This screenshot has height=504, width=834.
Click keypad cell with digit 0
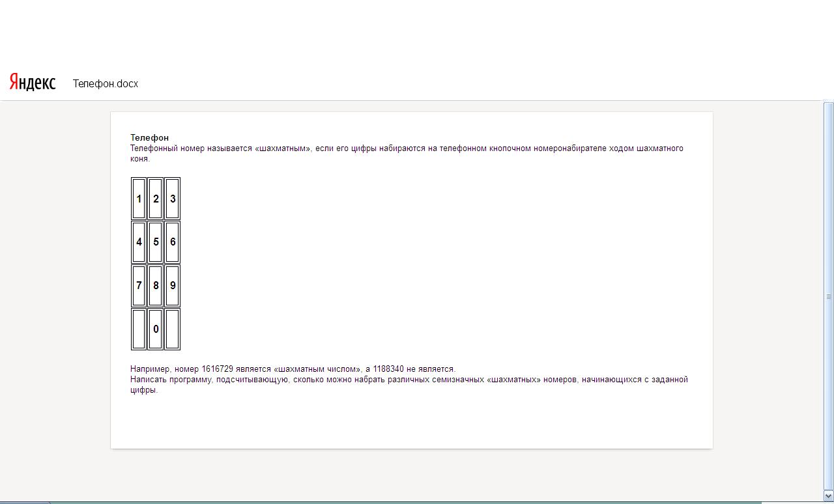coord(156,329)
